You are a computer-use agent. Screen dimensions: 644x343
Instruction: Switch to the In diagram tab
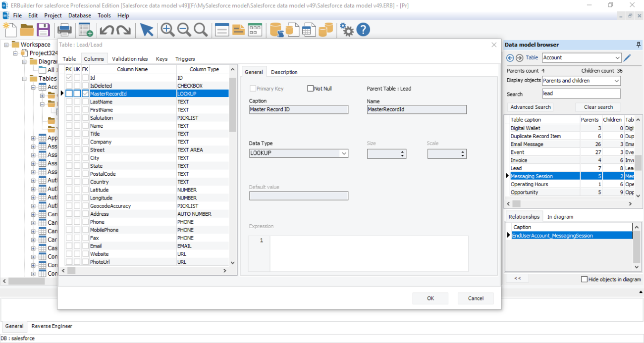560,217
